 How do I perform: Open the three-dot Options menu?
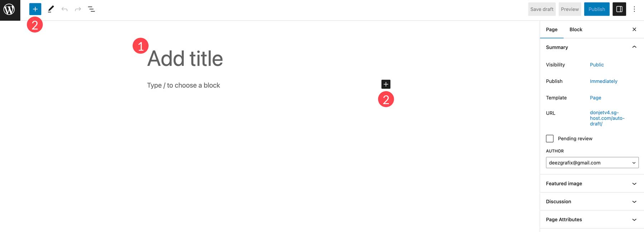pyautogui.click(x=634, y=9)
